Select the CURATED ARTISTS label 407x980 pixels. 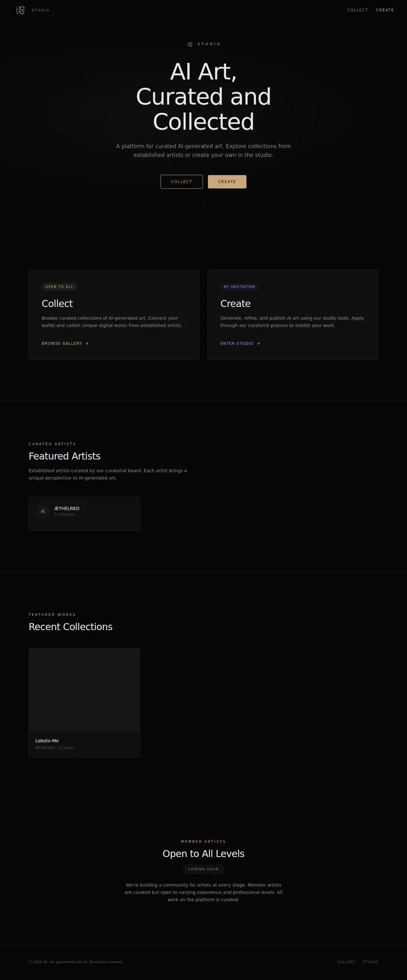click(x=52, y=444)
